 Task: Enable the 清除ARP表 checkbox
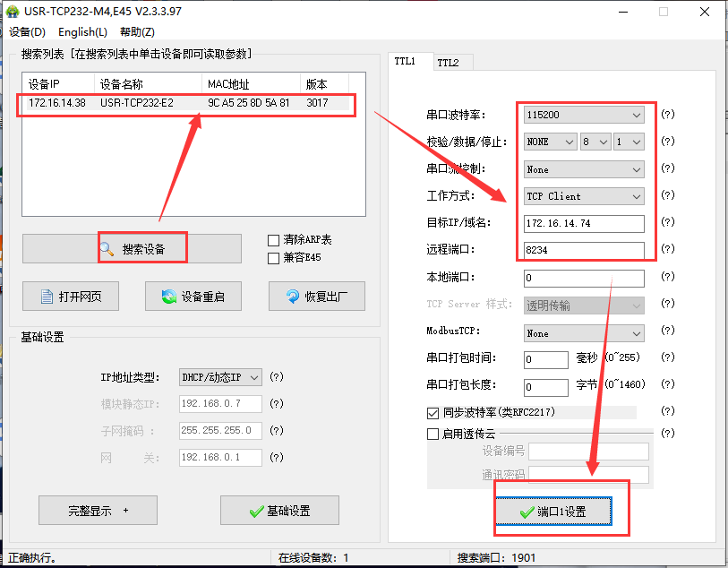tap(274, 240)
